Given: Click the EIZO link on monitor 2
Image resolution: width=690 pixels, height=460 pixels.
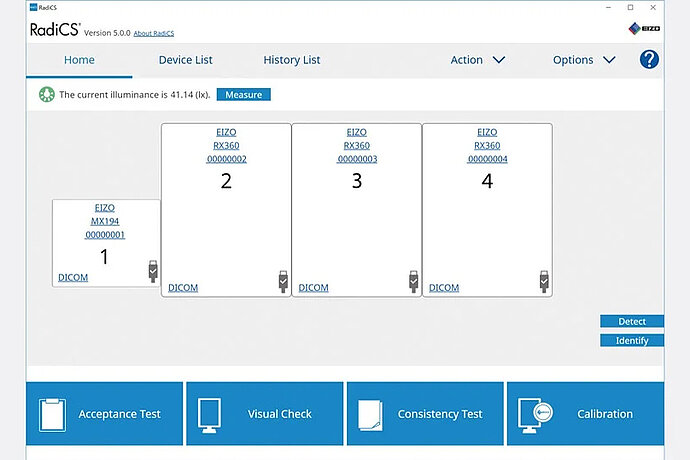Looking at the screenshot, I should click(x=226, y=132).
